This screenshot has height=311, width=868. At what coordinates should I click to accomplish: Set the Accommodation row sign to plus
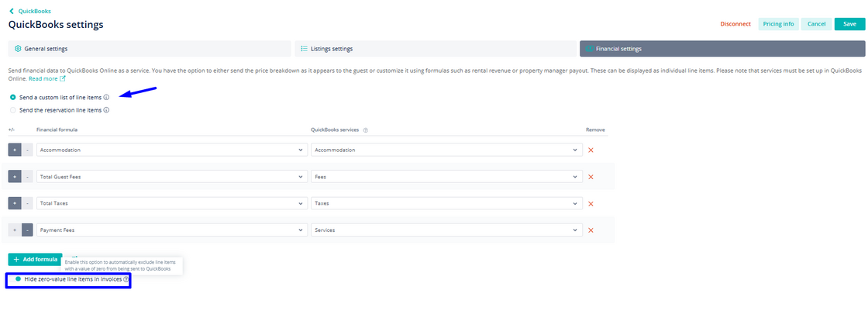point(15,150)
